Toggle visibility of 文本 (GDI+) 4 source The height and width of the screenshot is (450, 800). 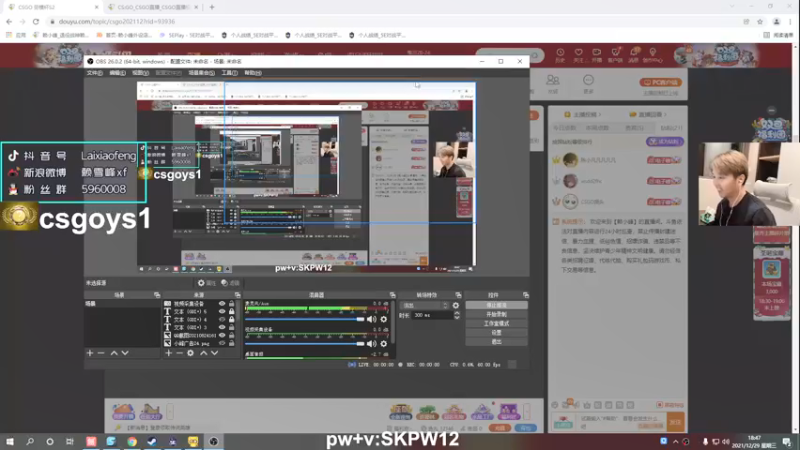(222, 319)
